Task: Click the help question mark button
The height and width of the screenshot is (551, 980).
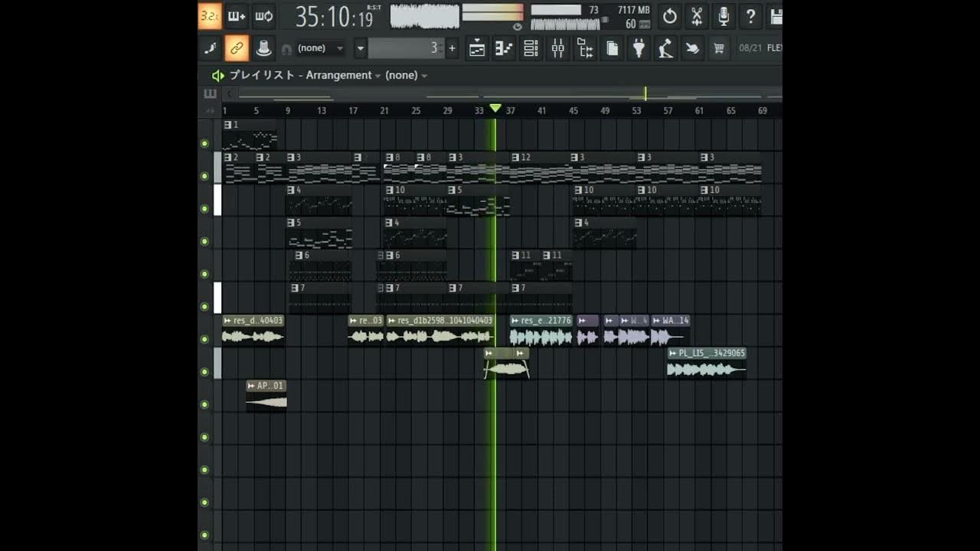Action: pyautogui.click(x=750, y=17)
